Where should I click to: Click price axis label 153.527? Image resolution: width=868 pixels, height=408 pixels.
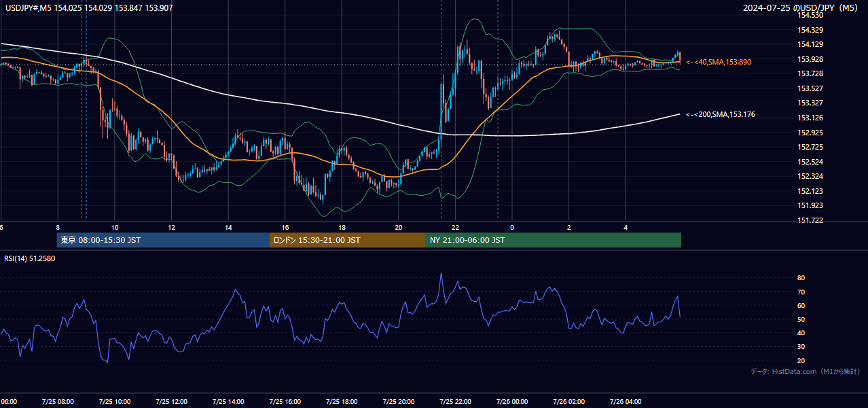[810, 88]
